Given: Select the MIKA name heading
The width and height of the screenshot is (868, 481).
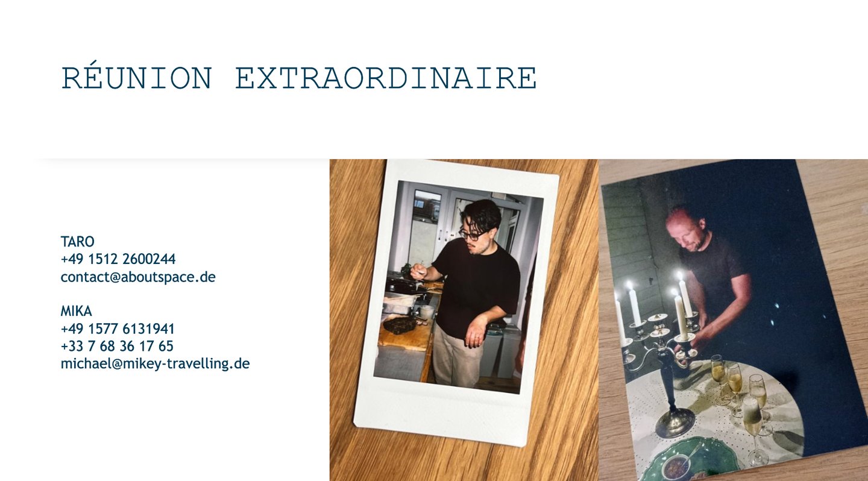Looking at the screenshot, I should tap(76, 312).
